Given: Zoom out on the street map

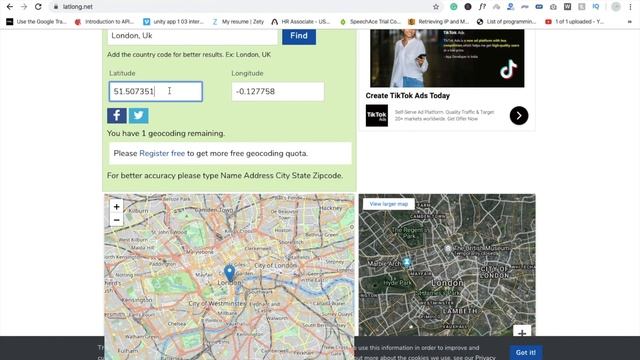Looking at the screenshot, I should 116,220.
